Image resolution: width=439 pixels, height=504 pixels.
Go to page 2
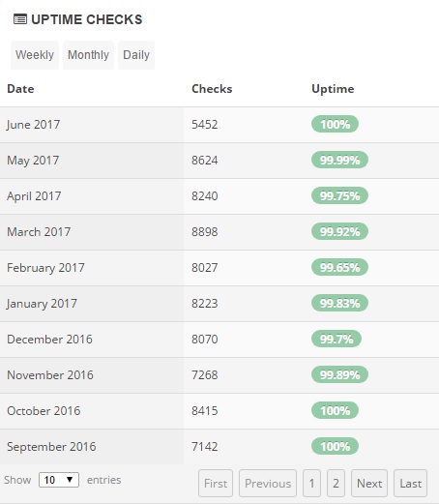tap(336, 483)
